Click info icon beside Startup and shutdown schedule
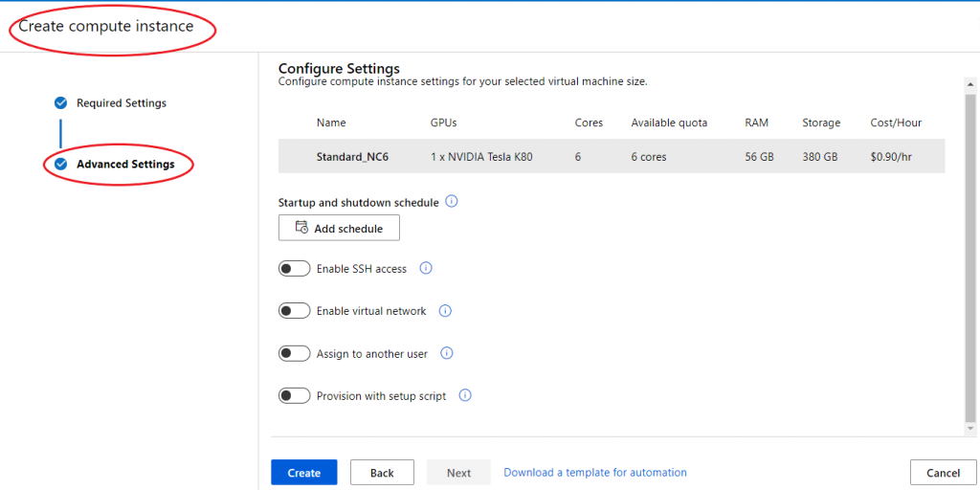Image resolution: width=980 pixels, height=490 pixels. pyautogui.click(x=452, y=202)
